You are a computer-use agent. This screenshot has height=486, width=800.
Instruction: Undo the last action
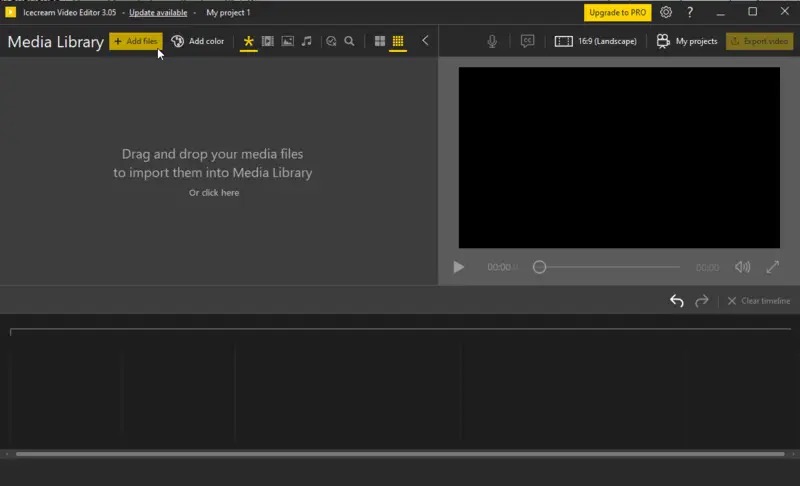pyautogui.click(x=677, y=301)
